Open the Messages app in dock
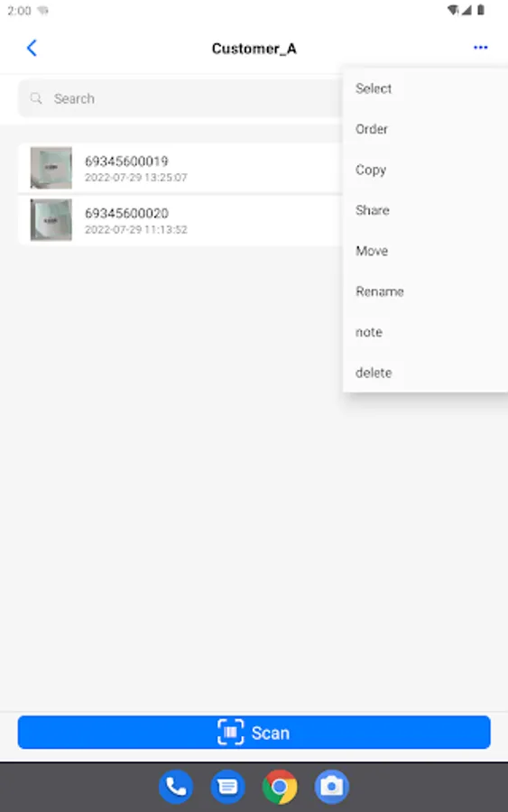 coord(228,787)
